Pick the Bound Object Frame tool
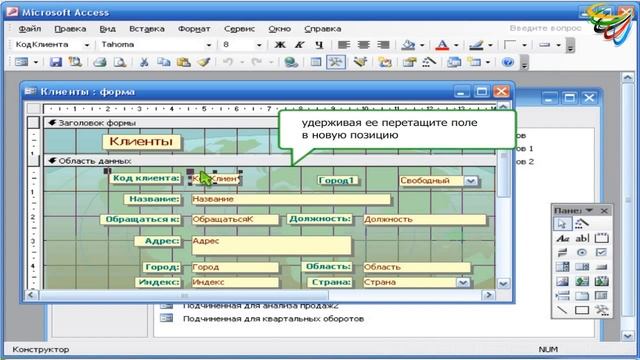The width and height of the screenshot is (640, 360). coord(602,281)
